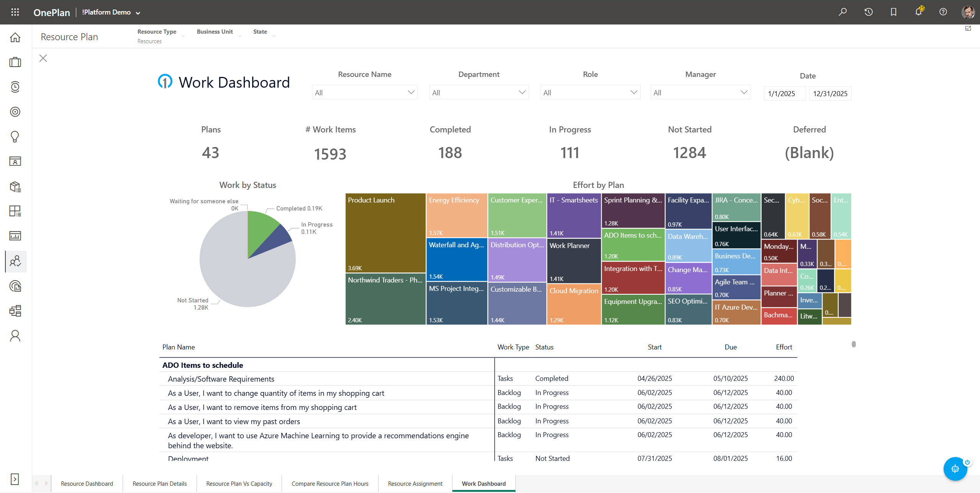Click the 1/1/2025 start date field
980x493 pixels.
pos(784,93)
